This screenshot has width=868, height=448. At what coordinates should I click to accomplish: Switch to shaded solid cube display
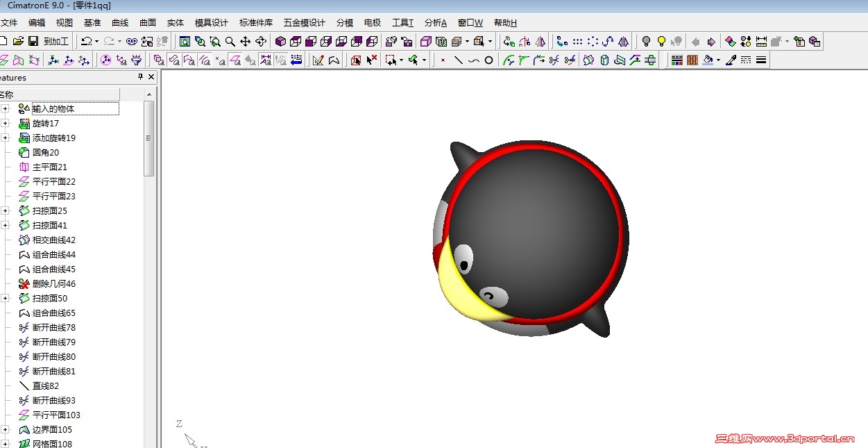point(280,42)
